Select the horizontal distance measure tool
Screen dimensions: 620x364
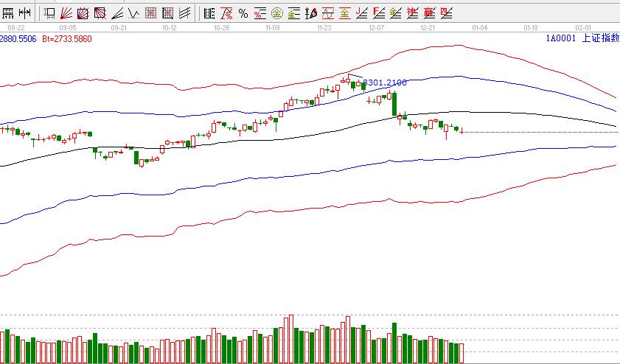point(24,13)
